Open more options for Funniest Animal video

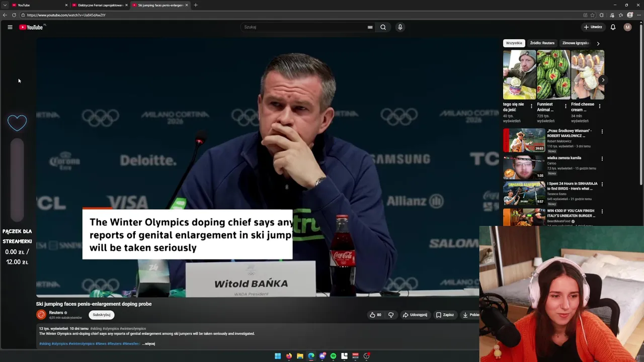(x=566, y=106)
